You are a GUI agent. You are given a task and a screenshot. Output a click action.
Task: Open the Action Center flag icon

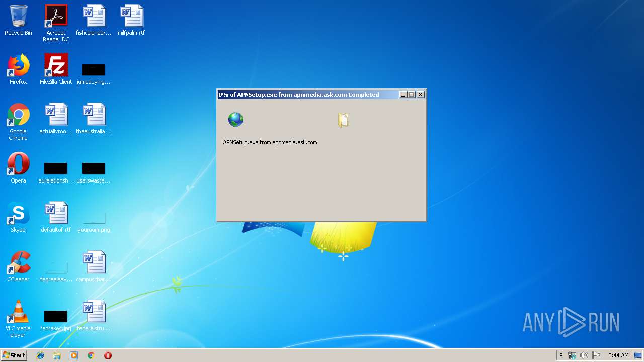point(596,355)
